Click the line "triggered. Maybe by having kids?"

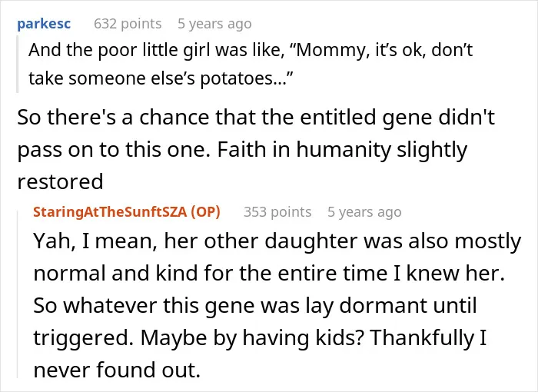pos(260,337)
